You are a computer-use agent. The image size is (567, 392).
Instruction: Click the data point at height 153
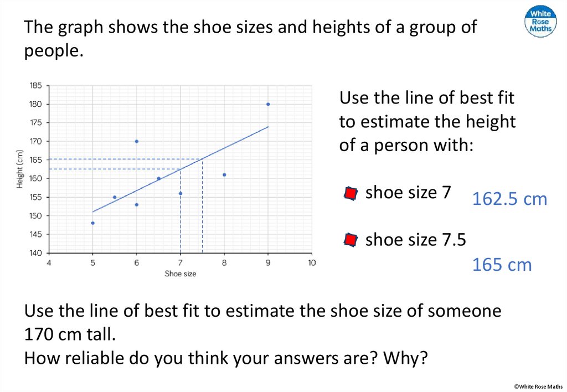[x=136, y=205]
